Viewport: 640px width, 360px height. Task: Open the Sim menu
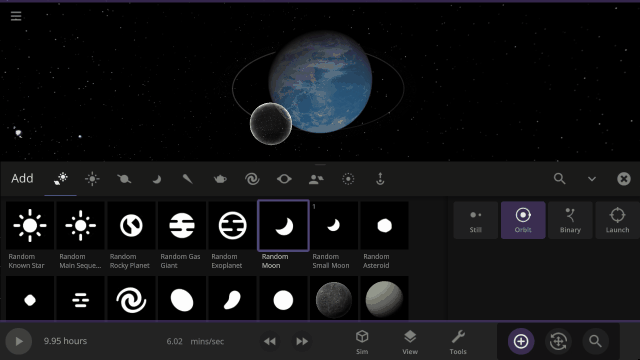pos(362,342)
